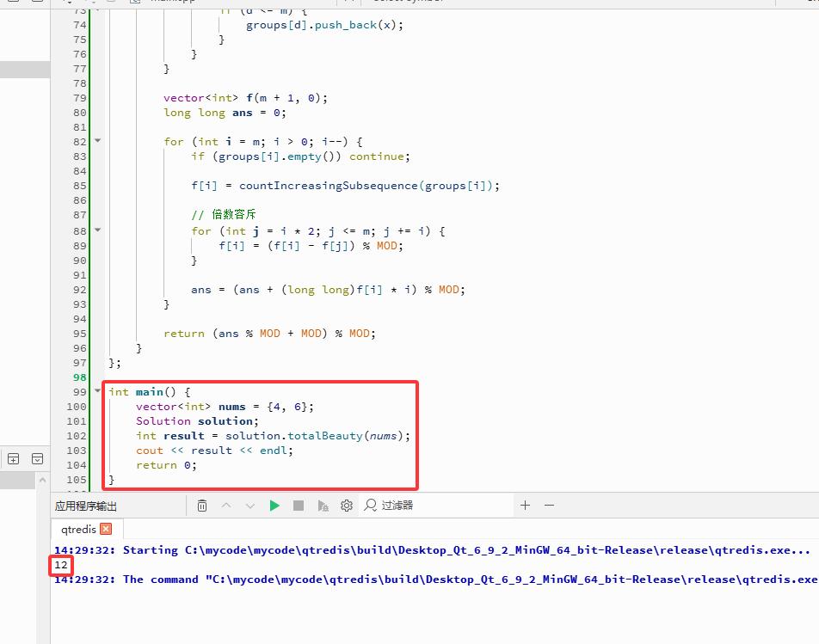This screenshot has width=819, height=644.
Task: Click the 'cout << result << endl;' line
Action: pos(215,451)
